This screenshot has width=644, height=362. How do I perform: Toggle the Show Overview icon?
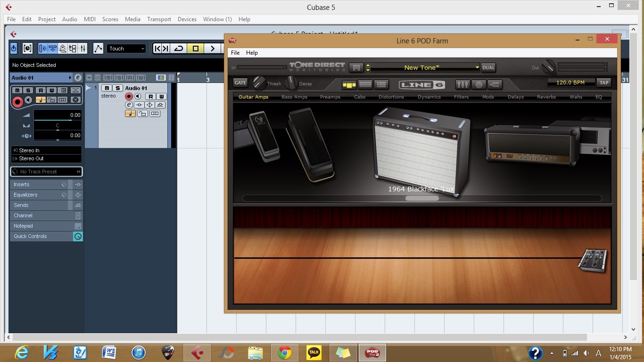click(x=63, y=48)
